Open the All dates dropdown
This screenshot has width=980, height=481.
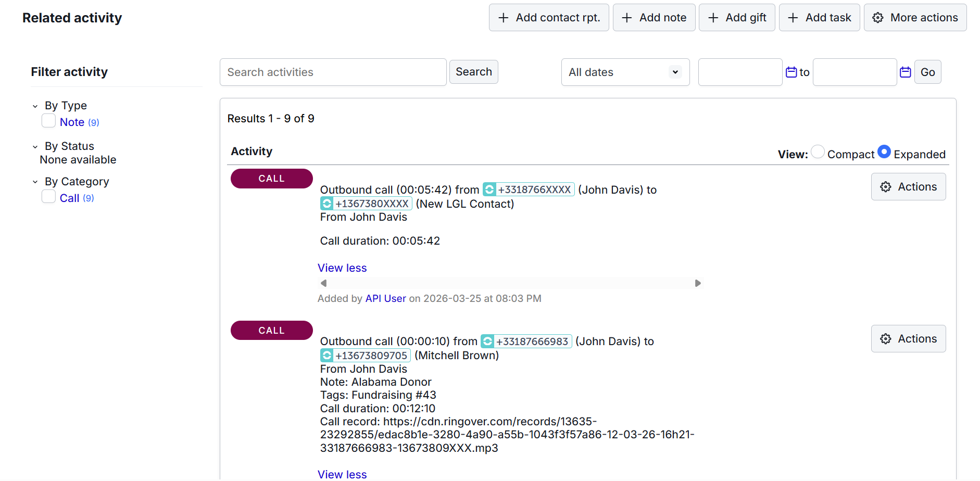click(625, 72)
